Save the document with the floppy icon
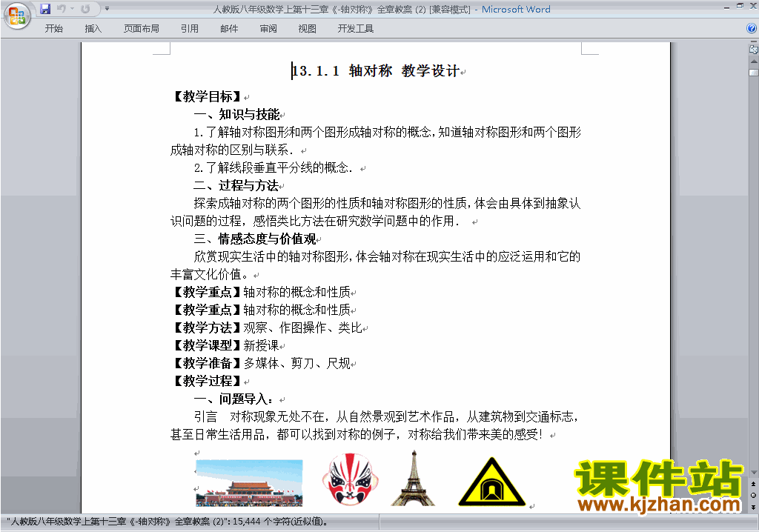Viewport: 759px width, 532px height. click(45, 9)
